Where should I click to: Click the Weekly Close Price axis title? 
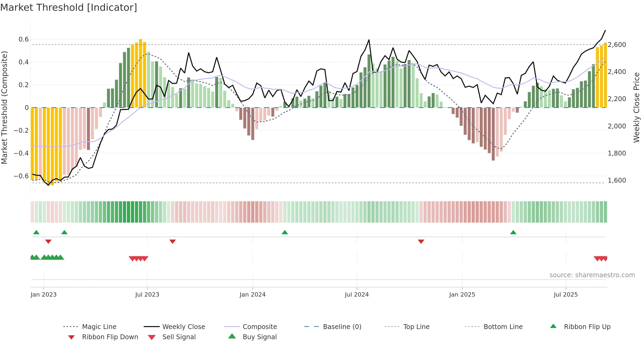[636, 107]
